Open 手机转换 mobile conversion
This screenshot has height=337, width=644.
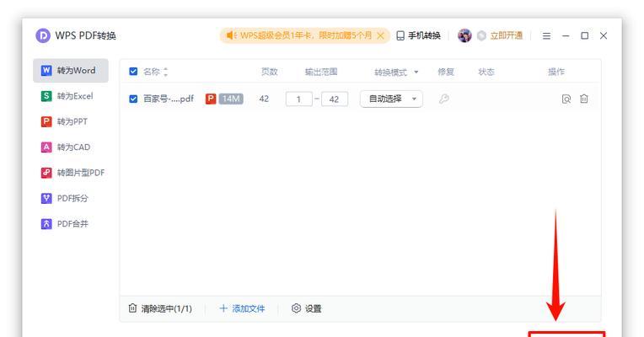(x=419, y=35)
